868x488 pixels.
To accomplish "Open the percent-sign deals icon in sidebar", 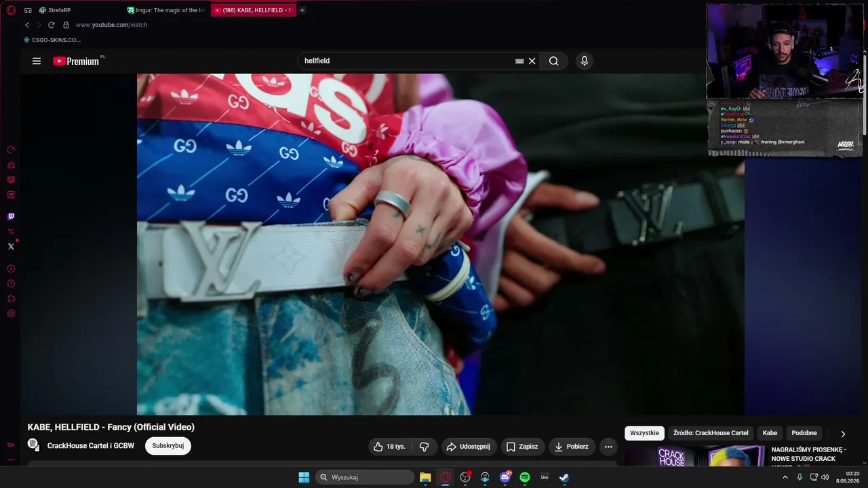I will [11, 232].
